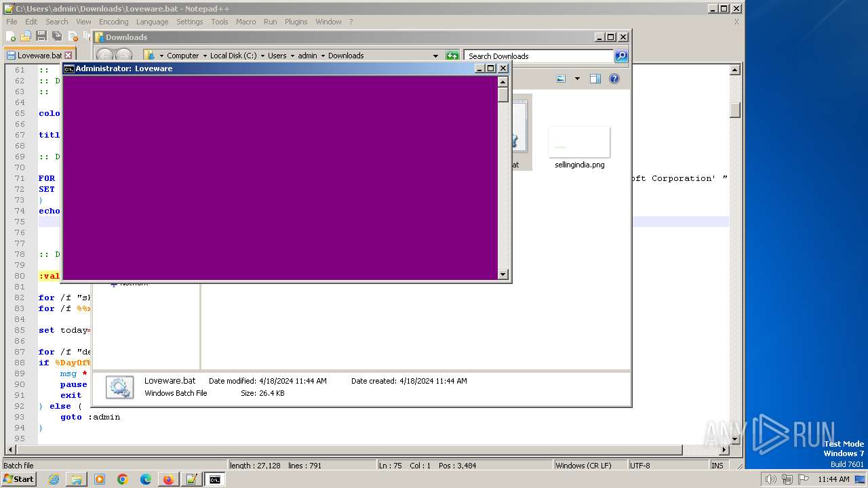Open the File menu in Notepad++
This screenshot has width=868, height=488.
(x=12, y=22)
